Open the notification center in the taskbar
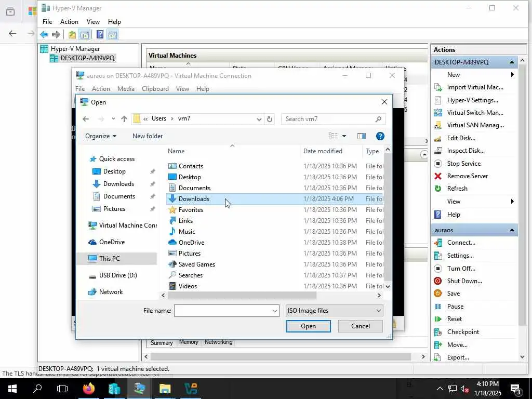 point(515,389)
